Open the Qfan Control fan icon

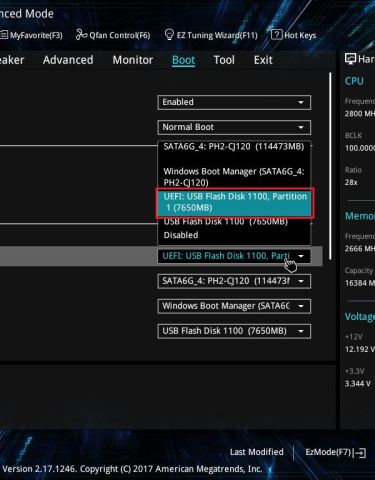[81, 34]
